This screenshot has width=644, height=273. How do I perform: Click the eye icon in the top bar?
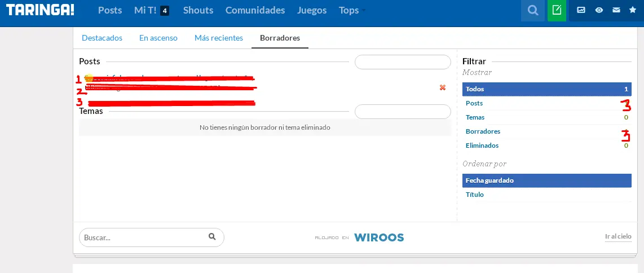[599, 10]
